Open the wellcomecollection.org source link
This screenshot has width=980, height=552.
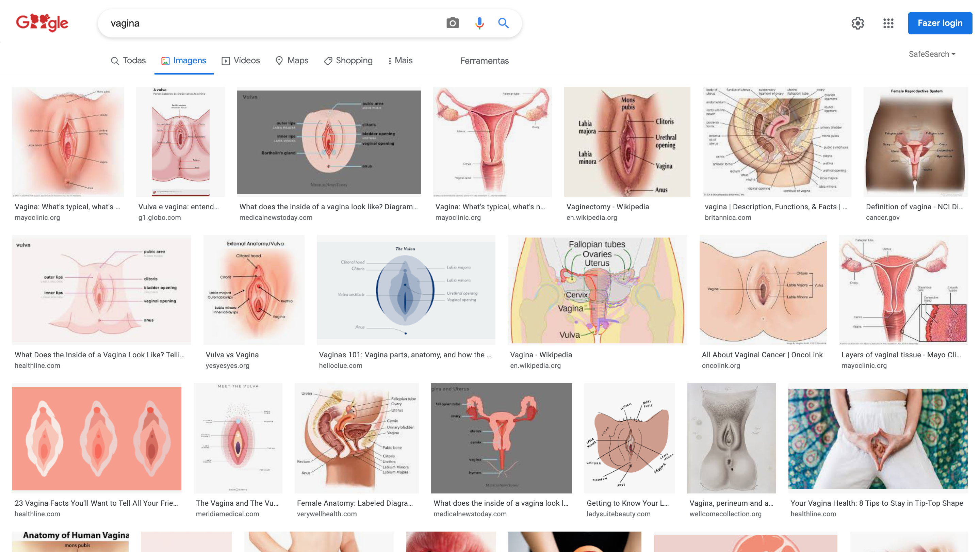(725, 514)
